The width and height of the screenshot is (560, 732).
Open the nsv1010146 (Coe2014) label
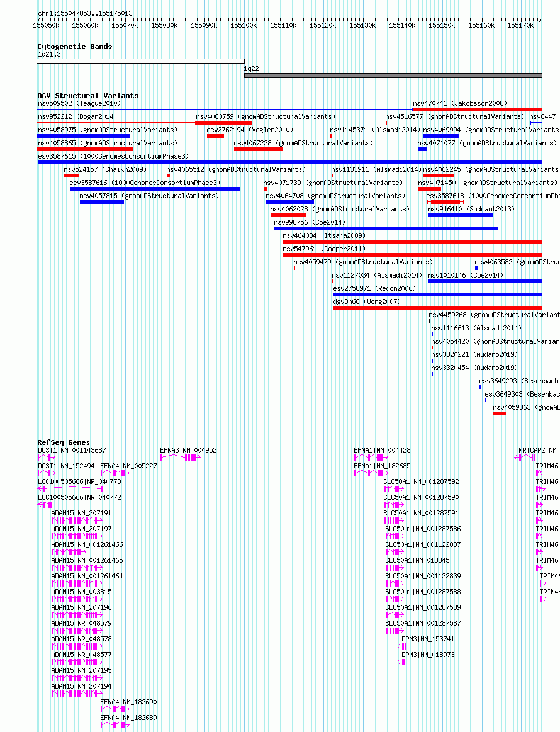[x=466, y=275]
